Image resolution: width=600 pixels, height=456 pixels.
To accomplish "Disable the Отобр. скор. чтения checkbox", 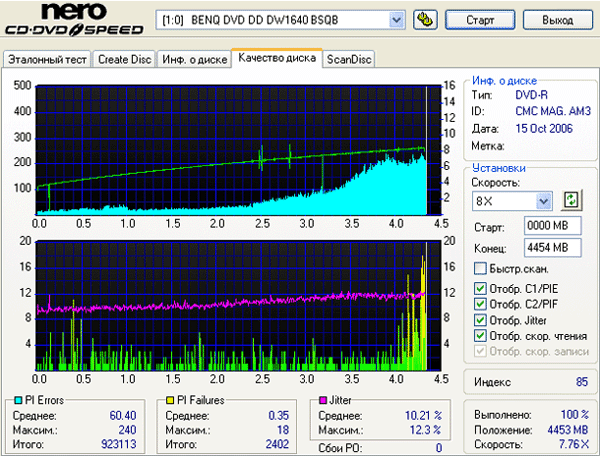I will (x=481, y=335).
